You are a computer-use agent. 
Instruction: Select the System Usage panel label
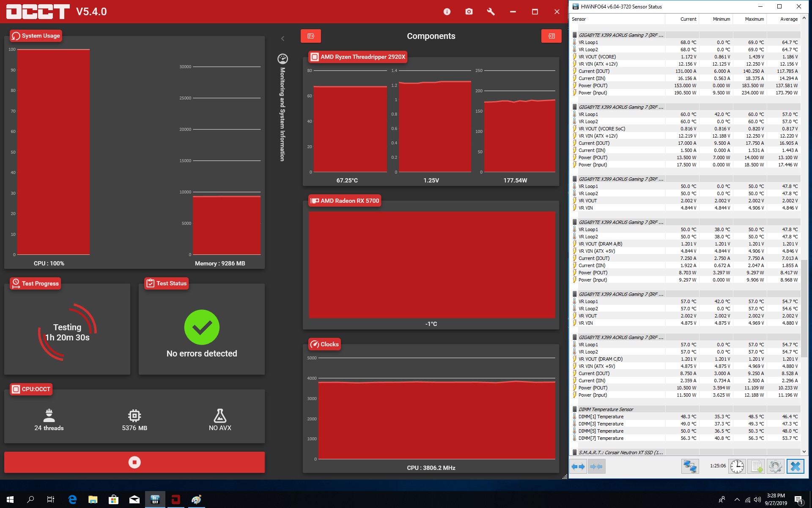click(x=36, y=36)
